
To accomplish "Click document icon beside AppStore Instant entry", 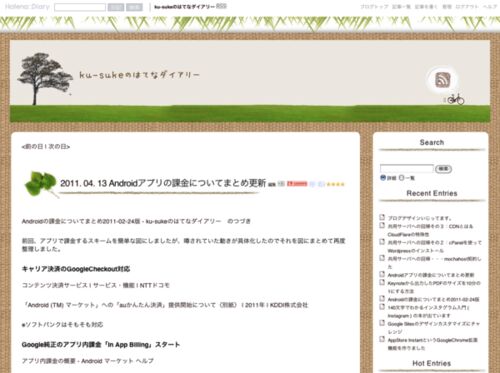I will [382, 339].
